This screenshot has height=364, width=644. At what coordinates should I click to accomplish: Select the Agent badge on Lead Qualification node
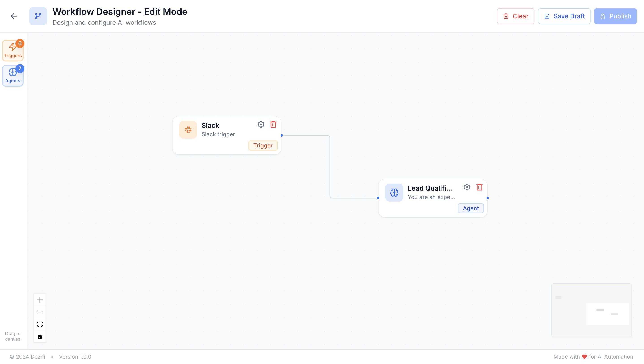pyautogui.click(x=471, y=208)
